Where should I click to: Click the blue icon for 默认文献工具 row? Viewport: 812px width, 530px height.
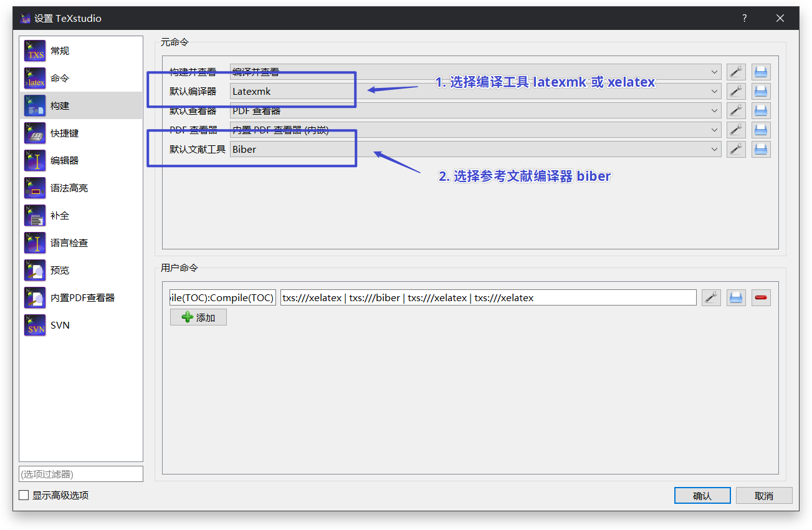click(x=761, y=149)
